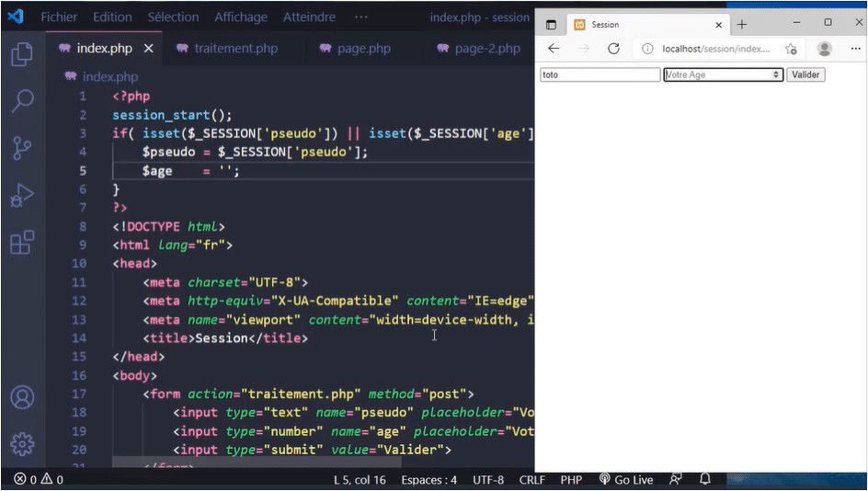Image resolution: width=868 pixels, height=491 pixels.
Task: Click the Go Live broadcast button
Action: click(x=626, y=479)
